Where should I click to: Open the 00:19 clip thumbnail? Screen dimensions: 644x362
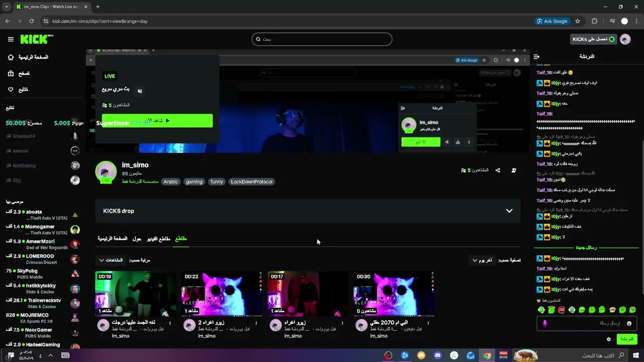[135, 294]
